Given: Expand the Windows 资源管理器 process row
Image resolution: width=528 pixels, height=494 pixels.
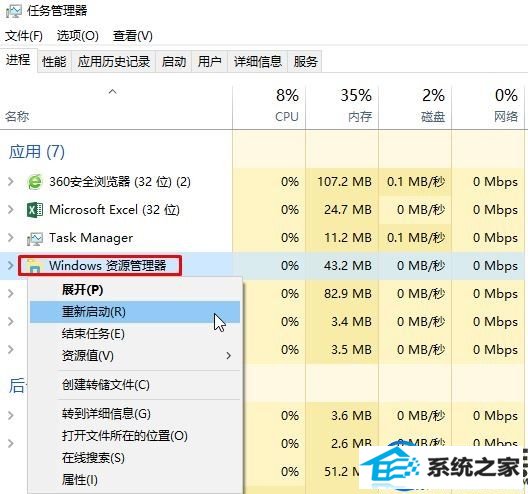Looking at the screenshot, I should pyautogui.click(x=11, y=266).
